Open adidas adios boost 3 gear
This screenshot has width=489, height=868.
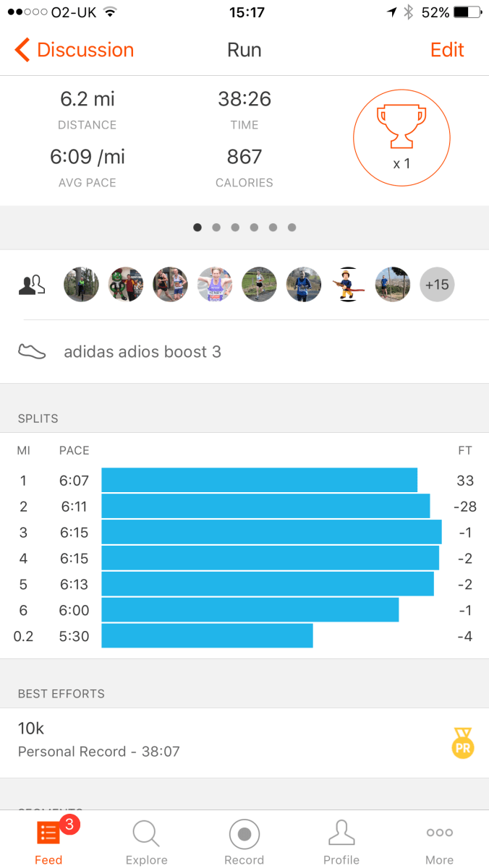click(143, 352)
